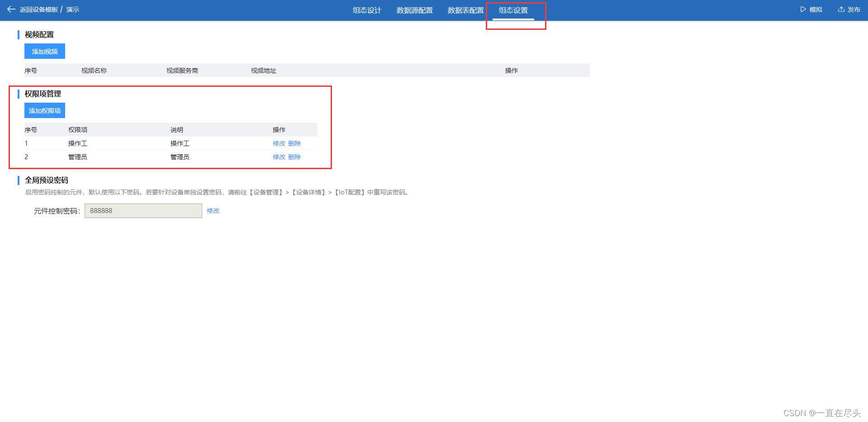
Task: Click the 说明 column header
Action: click(177, 130)
